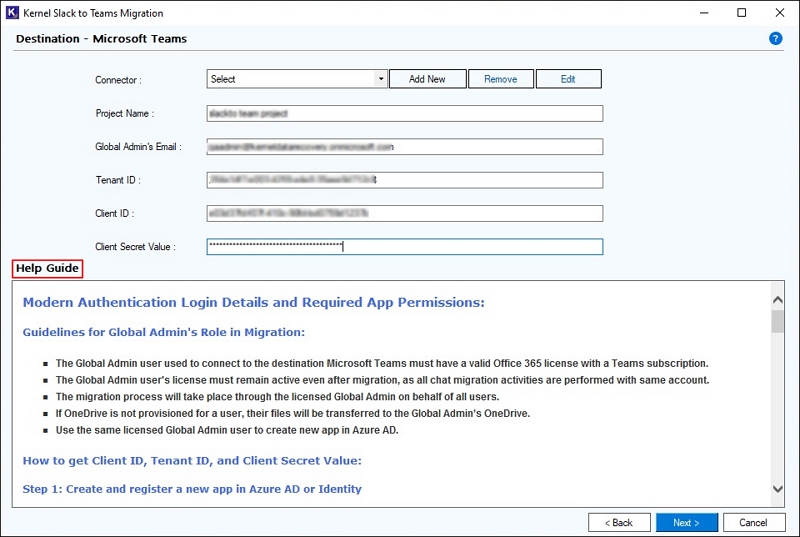
Task: Click the Cancel button
Action: (754, 523)
